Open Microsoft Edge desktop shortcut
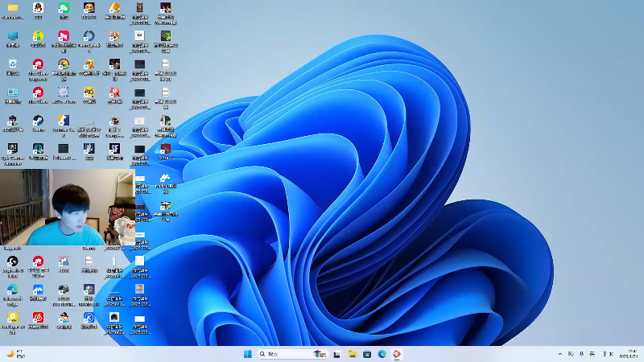Image resolution: width=644 pixels, height=362 pixels. point(13,290)
